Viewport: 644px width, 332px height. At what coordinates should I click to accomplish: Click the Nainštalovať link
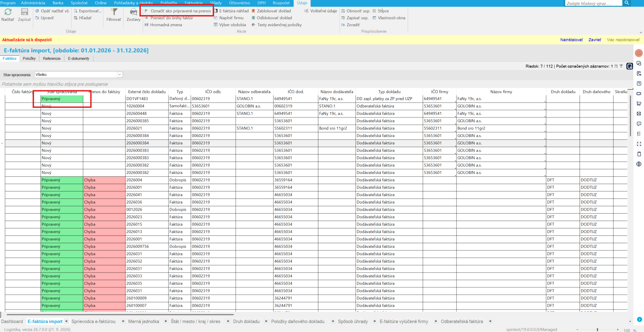571,40
